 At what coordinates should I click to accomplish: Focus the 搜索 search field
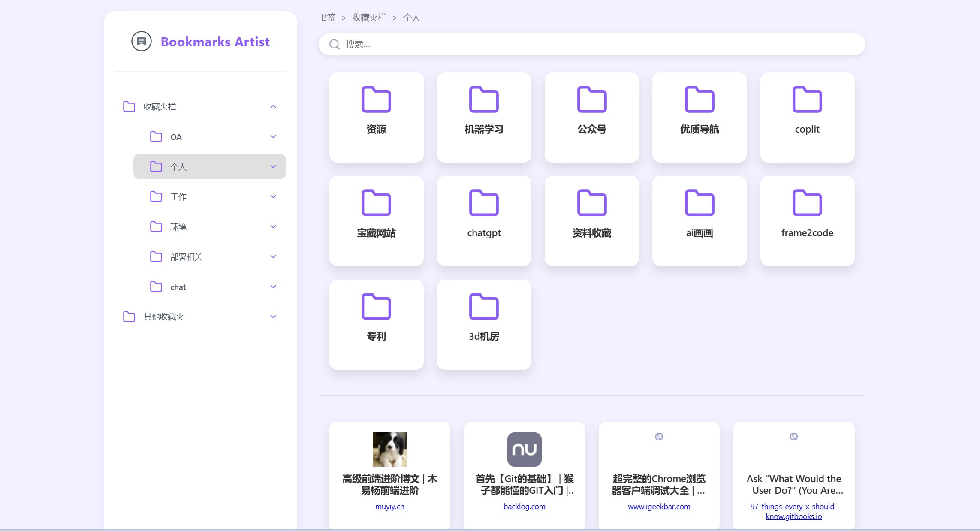591,44
